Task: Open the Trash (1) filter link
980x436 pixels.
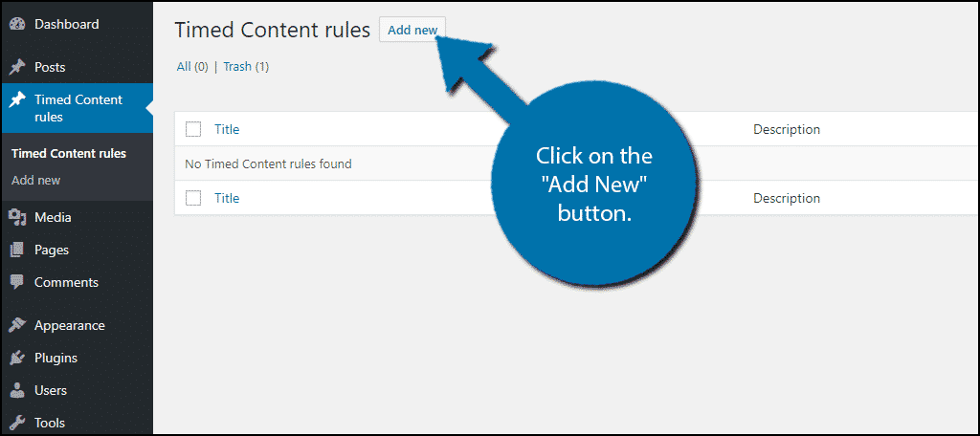Action: tap(246, 66)
